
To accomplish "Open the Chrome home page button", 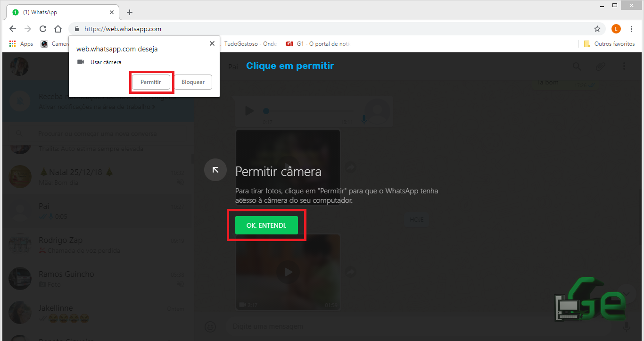I will (58, 29).
